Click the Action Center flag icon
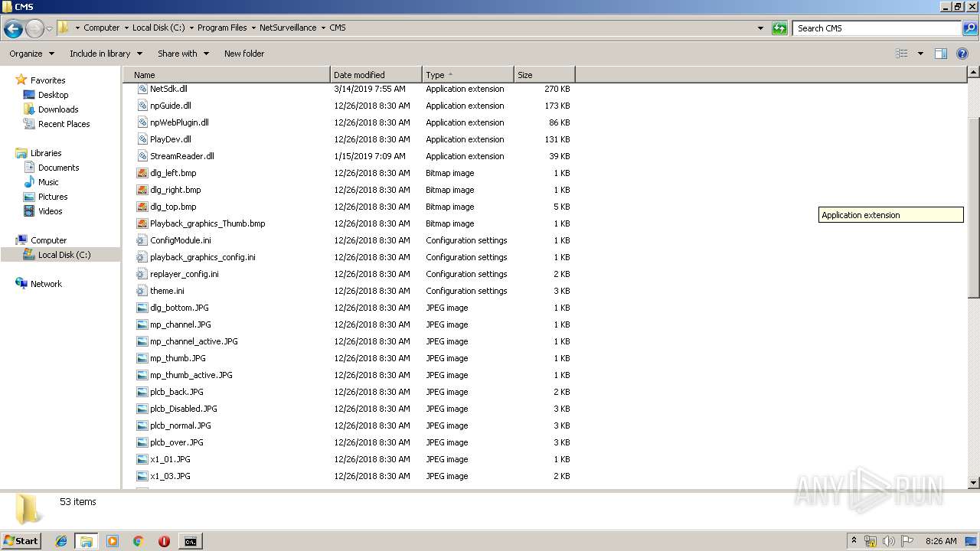 (x=907, y=541)
